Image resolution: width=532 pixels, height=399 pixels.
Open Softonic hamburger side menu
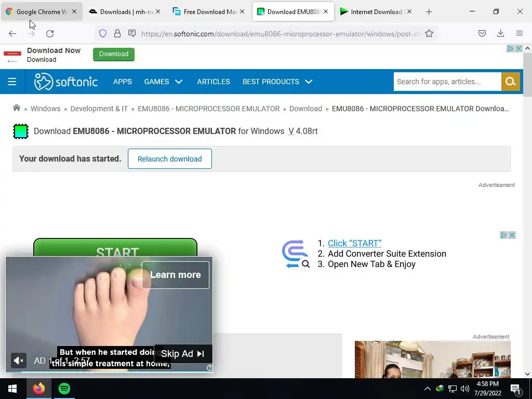12,82
